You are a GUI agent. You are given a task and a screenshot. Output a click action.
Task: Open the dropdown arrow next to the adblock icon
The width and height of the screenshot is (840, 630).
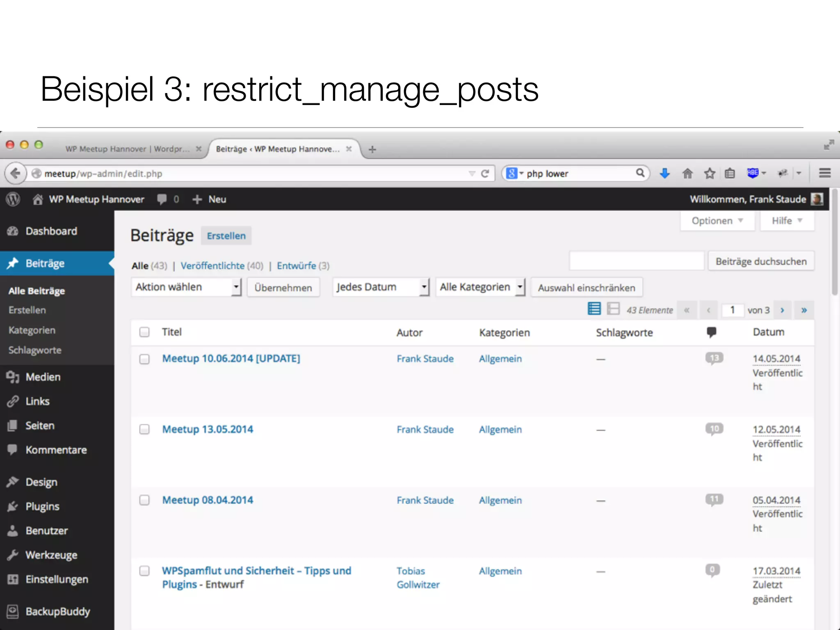click(764, 173)
